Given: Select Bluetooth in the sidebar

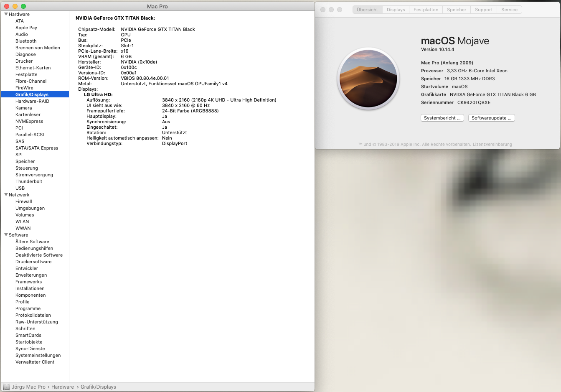Looking at the screenshot, I should pos(26,41).
